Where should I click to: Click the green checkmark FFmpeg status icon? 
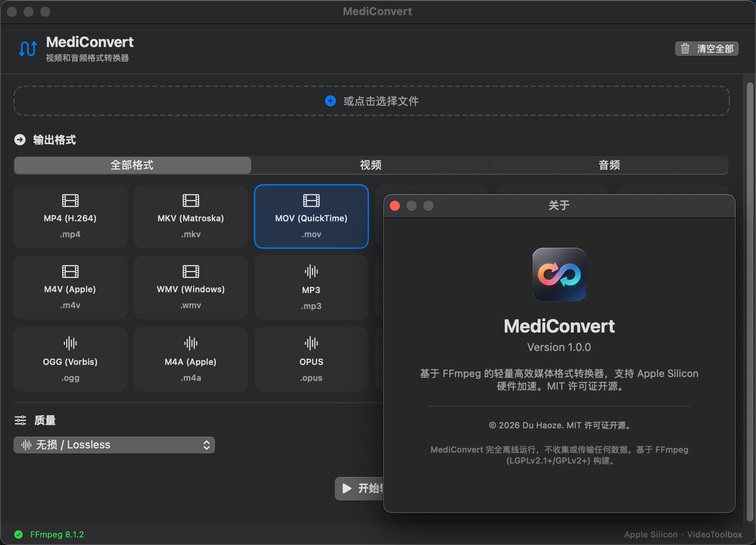tap(18, 535)
